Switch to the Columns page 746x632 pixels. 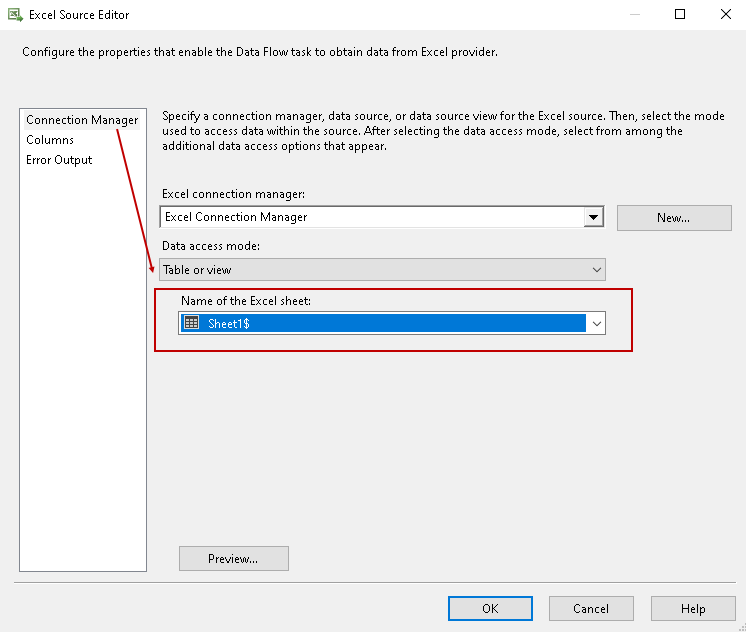50,140
